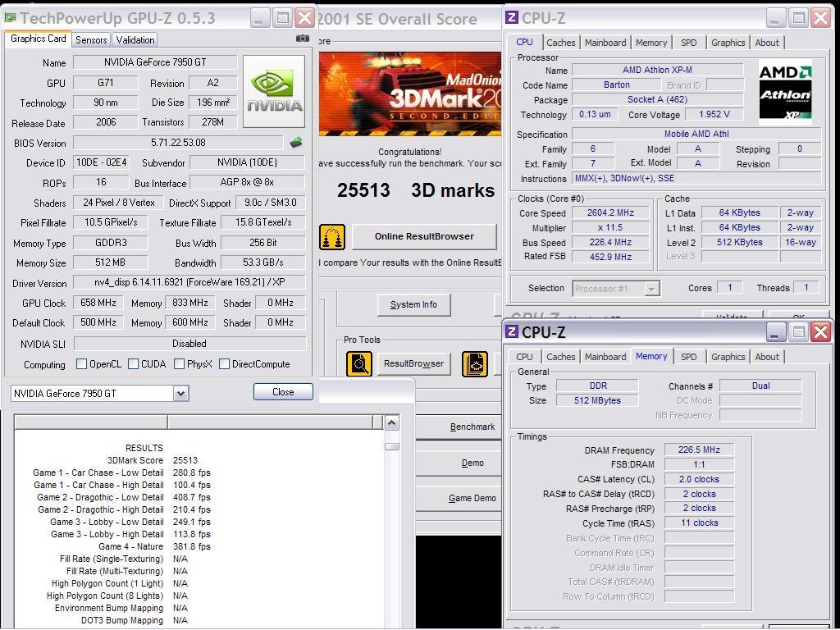The height and width of the screenshot is (630, 840).
Task: Click the Pro Tools ResultBrowser button
Action: pos(413,363)
